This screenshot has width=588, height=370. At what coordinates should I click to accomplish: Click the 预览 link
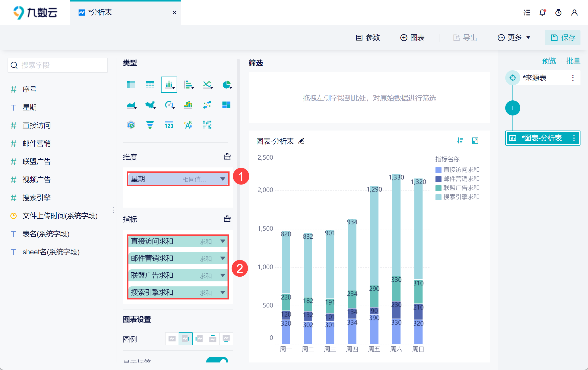pos(548,61)
